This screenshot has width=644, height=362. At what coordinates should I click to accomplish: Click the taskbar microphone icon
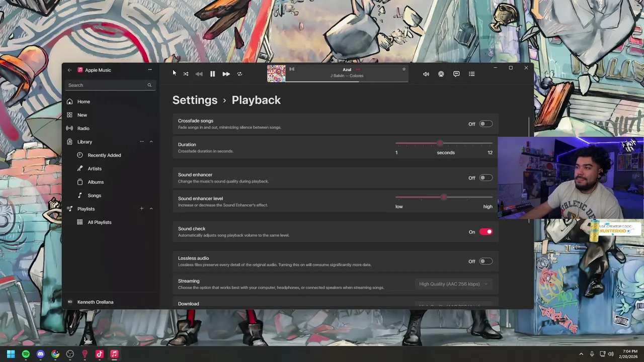(x=592, y=354)
